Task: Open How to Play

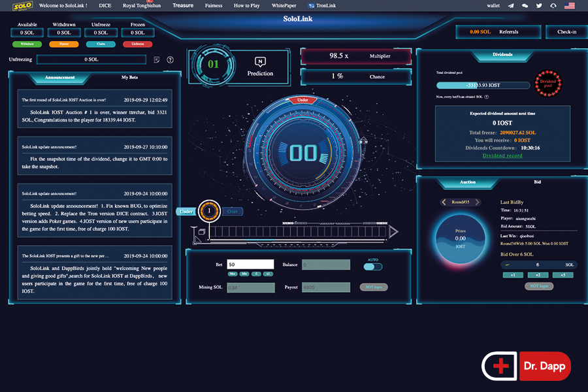Action: [247, 6]
